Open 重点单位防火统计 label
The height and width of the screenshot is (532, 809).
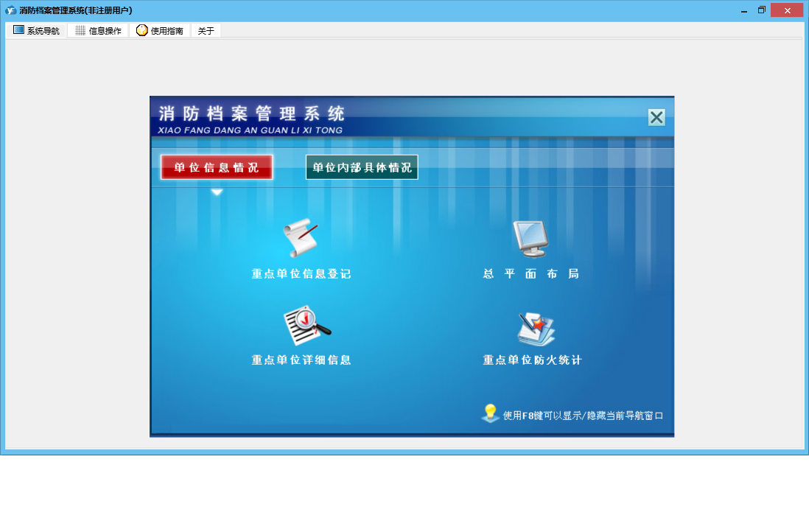[x=533, y=360]
